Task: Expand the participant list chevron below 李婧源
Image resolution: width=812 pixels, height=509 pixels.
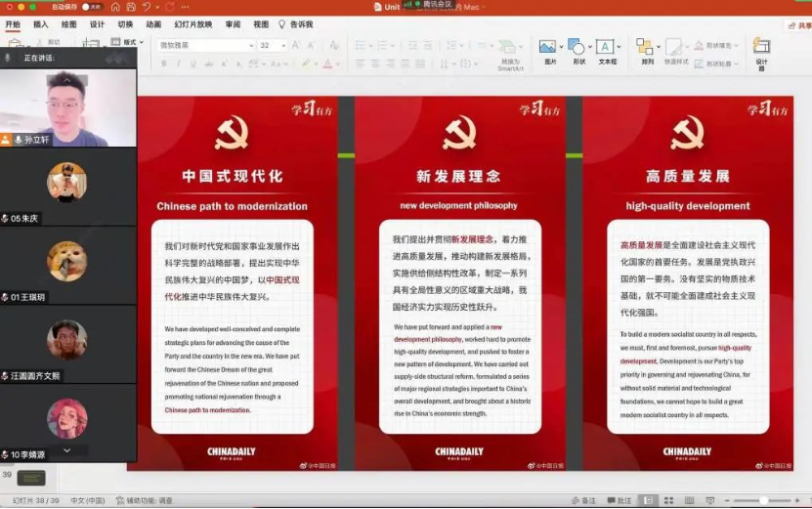Action: click(66, 450)
